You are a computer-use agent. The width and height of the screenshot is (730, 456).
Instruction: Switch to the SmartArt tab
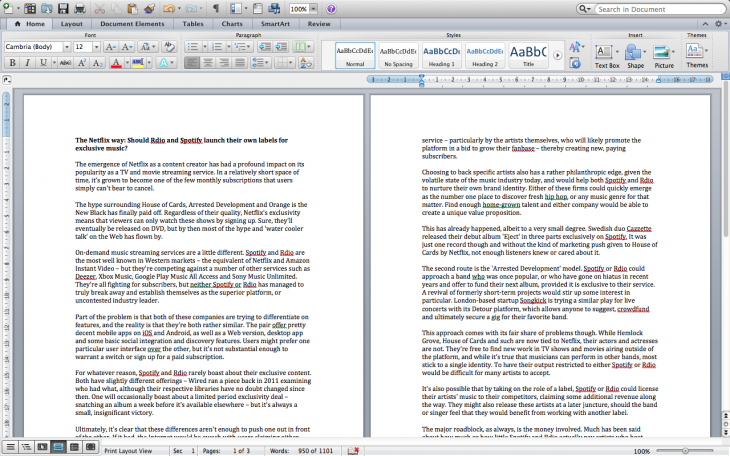[x=275, y=24]
